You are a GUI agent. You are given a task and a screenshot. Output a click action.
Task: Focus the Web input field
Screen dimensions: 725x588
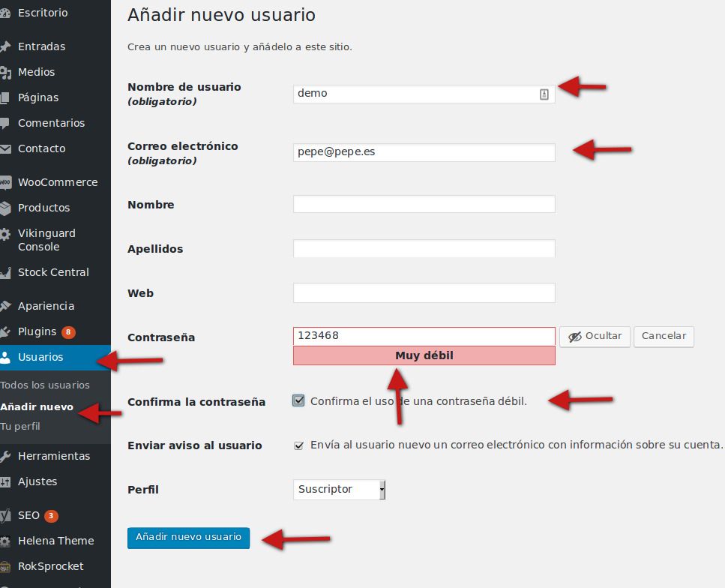(424, 292)
